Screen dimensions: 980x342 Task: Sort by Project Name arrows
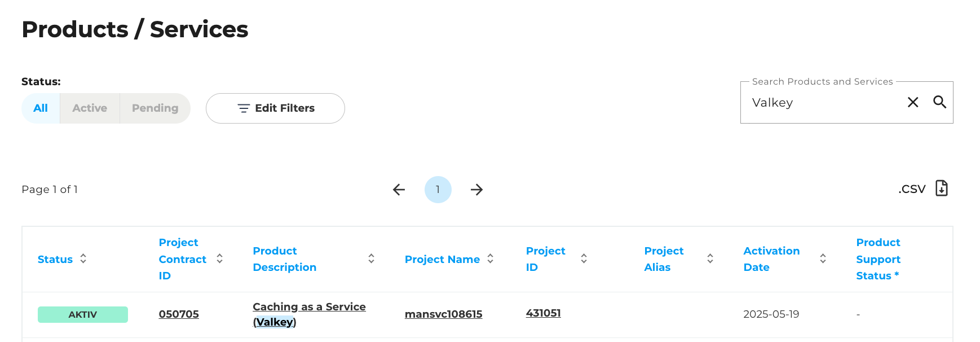click(x=491, y=258)
